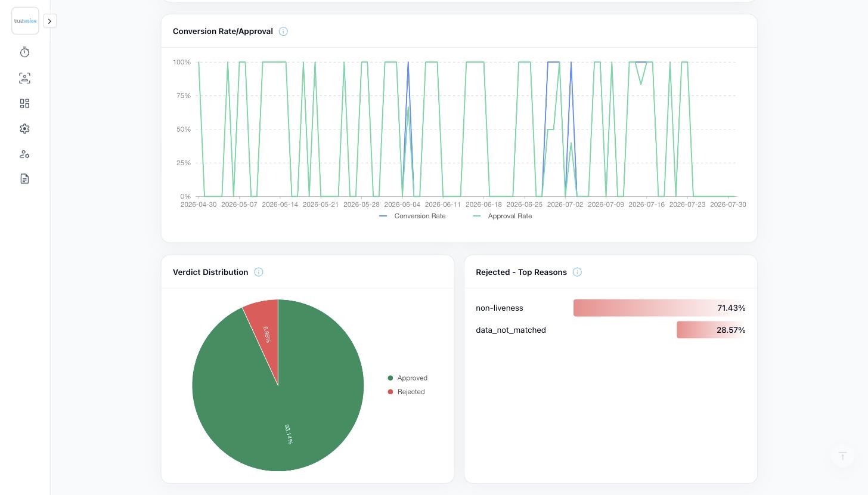The width and height of the screenshot is (868, 495).
Task: Open the face scan icon in sidebar
Action: pos(24,78)
